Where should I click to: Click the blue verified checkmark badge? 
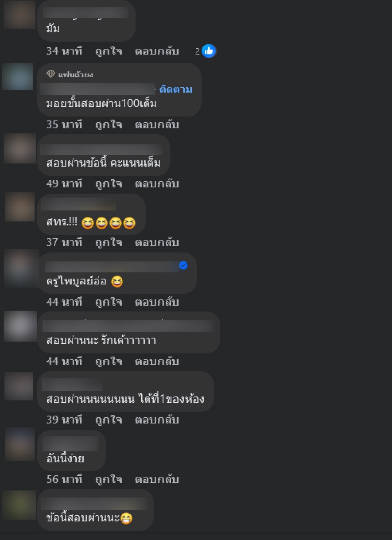click(x=183, y=265)
